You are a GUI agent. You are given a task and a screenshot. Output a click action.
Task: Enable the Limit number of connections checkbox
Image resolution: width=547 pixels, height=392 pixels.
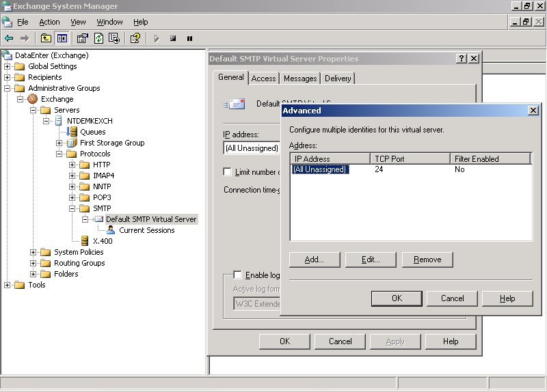228,172
